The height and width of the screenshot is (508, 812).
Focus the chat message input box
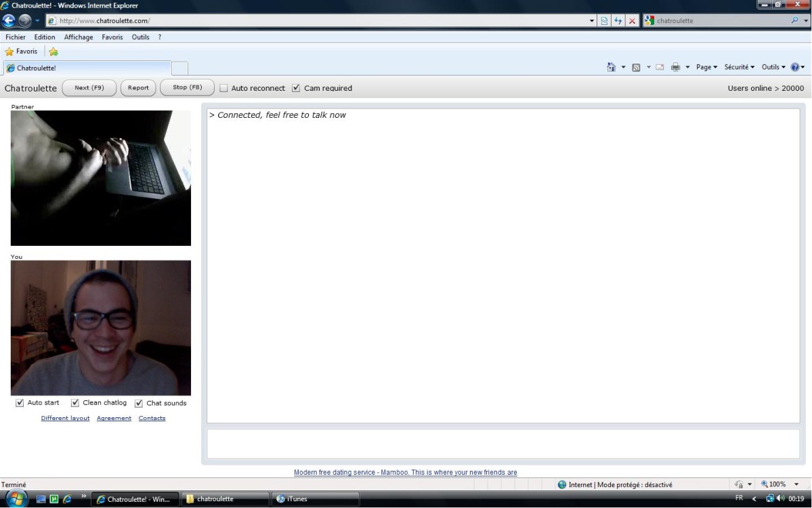coord(503,444)
